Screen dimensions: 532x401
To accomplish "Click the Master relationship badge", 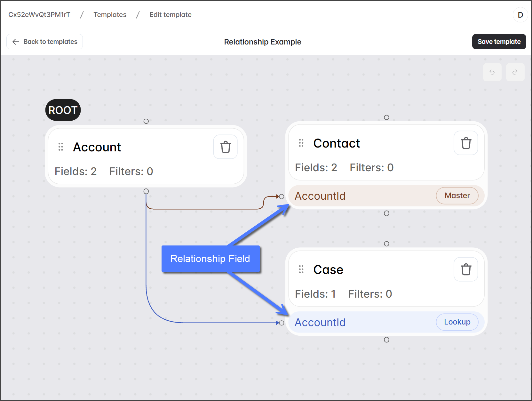I will point(457,196).
